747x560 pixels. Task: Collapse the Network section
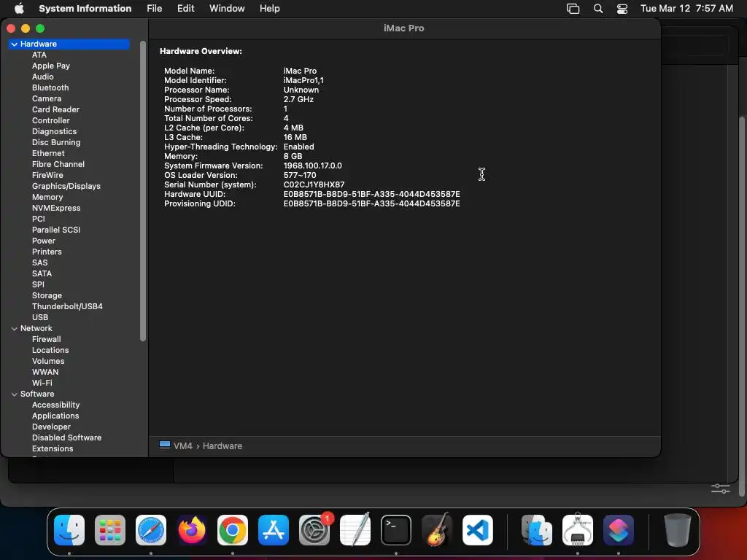pyautogui.click(x=15, y=329)
